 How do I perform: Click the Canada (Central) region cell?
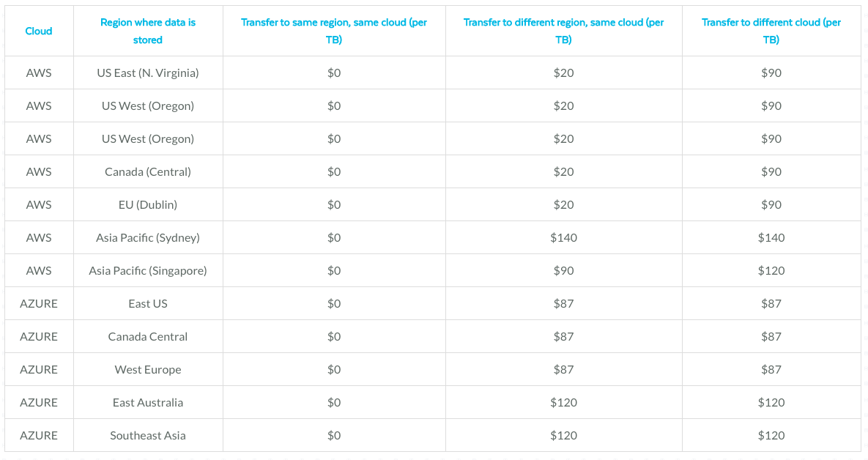point(148,171)
